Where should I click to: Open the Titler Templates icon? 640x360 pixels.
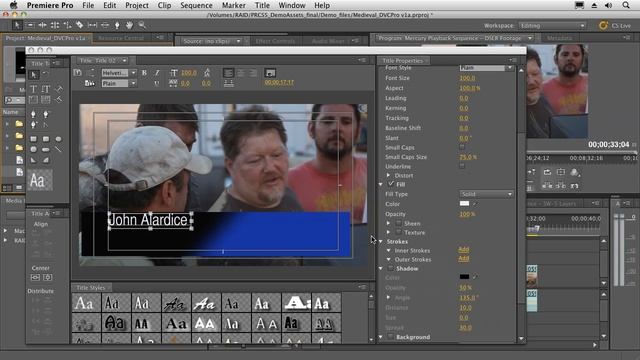coord(89,83)
